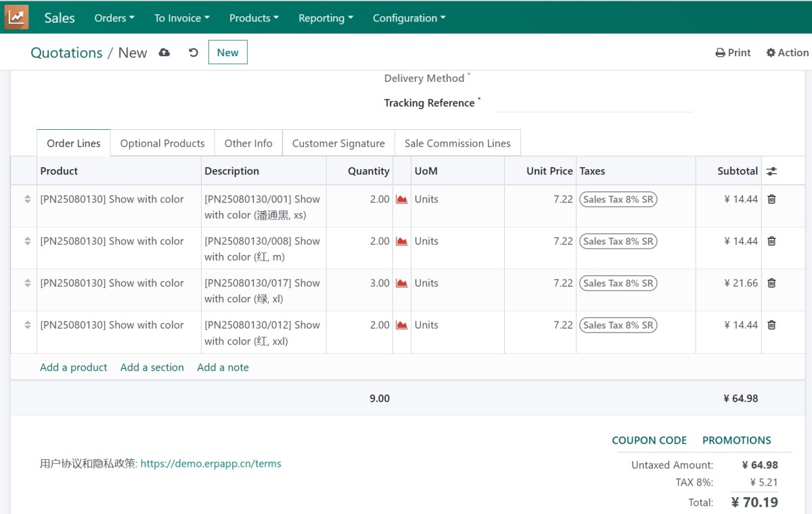Viewport: 812px width, 514px height.
Task: Click the Tracking Reference input field
Action: 594,103
